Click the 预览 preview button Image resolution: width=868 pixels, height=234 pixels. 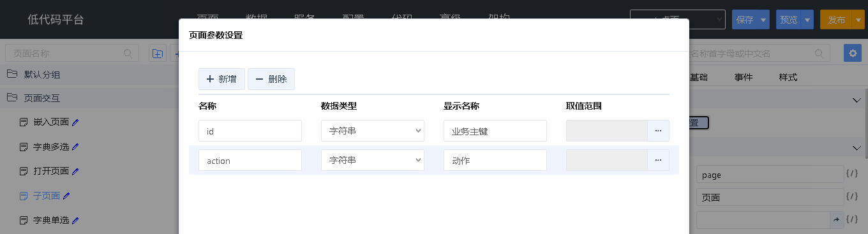[789, 20]
